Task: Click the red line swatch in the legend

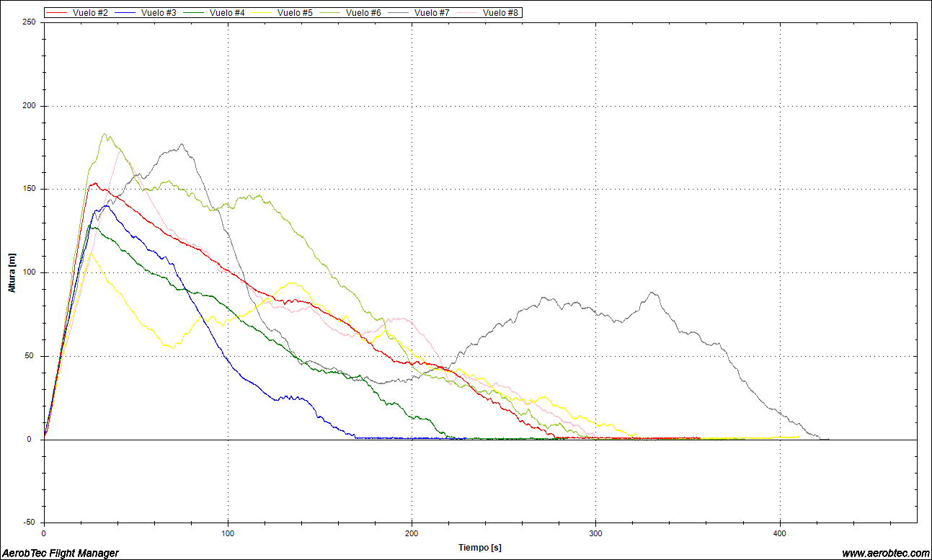Action: pos(58,13)
